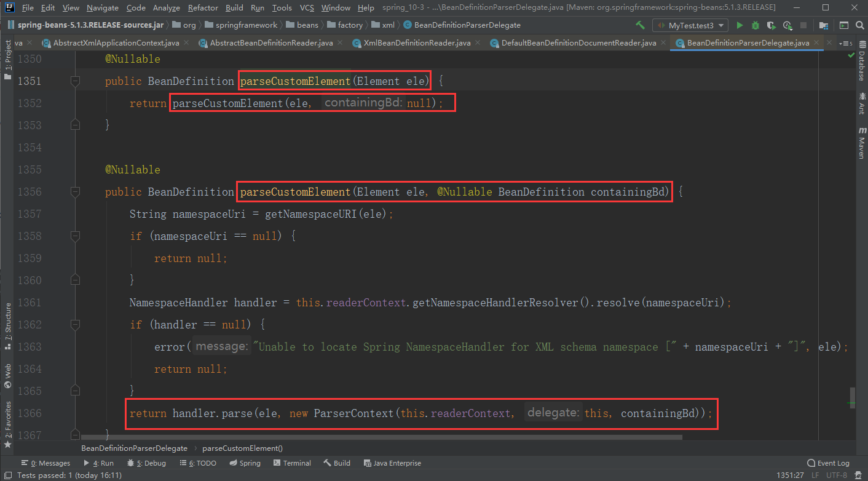Open the 5: Debug tool window
This screenshot has height=481, width=868.
[146, 463]
